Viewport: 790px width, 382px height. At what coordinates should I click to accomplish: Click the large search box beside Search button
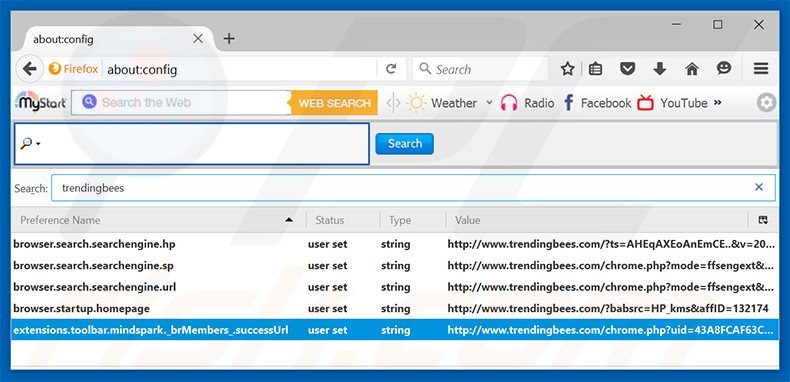191,144
